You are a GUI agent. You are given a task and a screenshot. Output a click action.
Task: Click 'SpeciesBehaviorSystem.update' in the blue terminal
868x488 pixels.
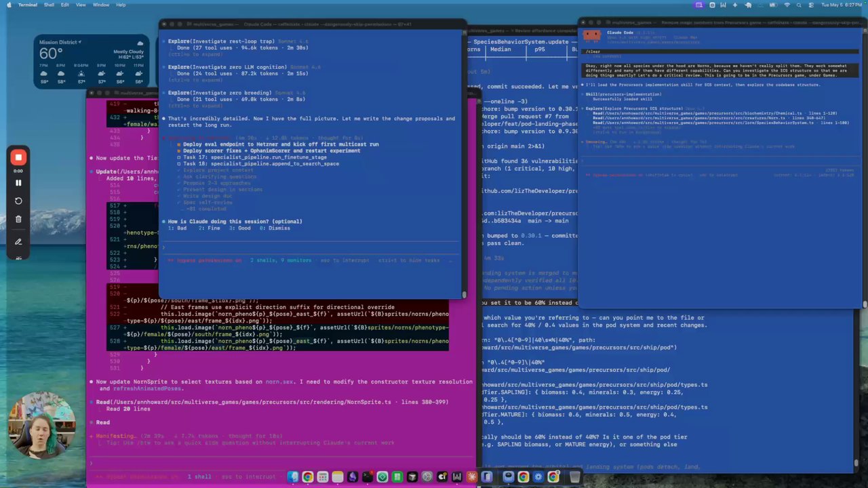click(521, 41)
